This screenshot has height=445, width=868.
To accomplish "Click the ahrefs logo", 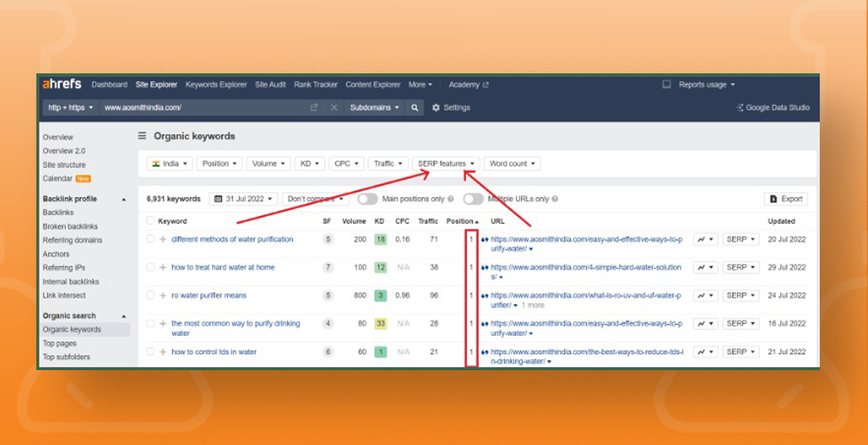I will coord(62,84).
